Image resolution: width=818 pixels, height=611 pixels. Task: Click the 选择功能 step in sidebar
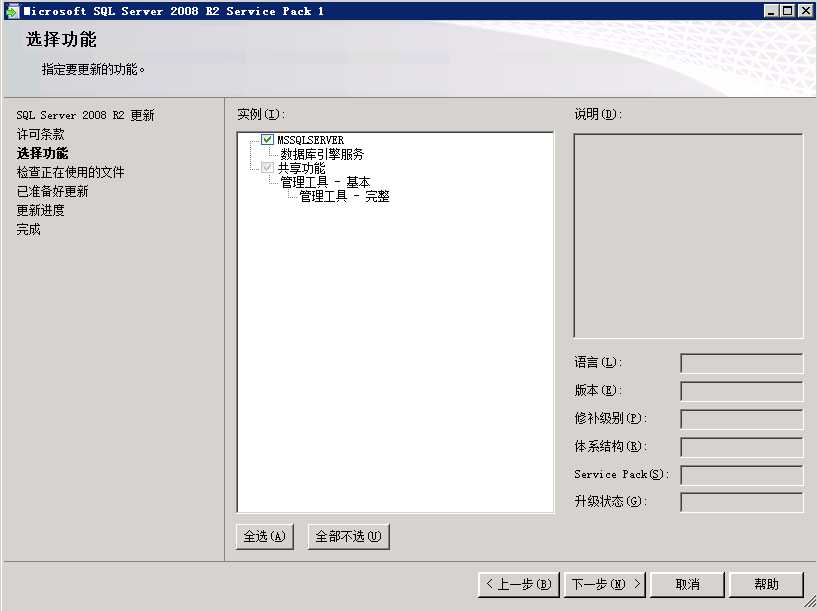click(42, 153)
